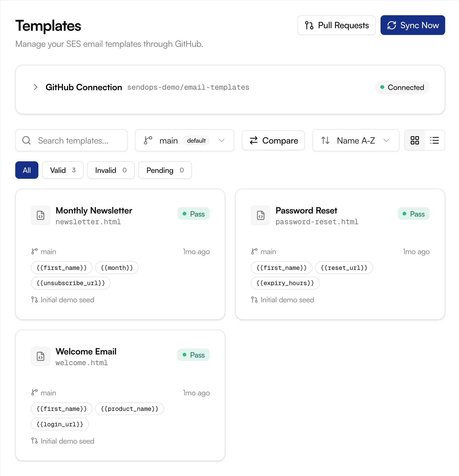Show Invalid templates only

click(111, 170)
